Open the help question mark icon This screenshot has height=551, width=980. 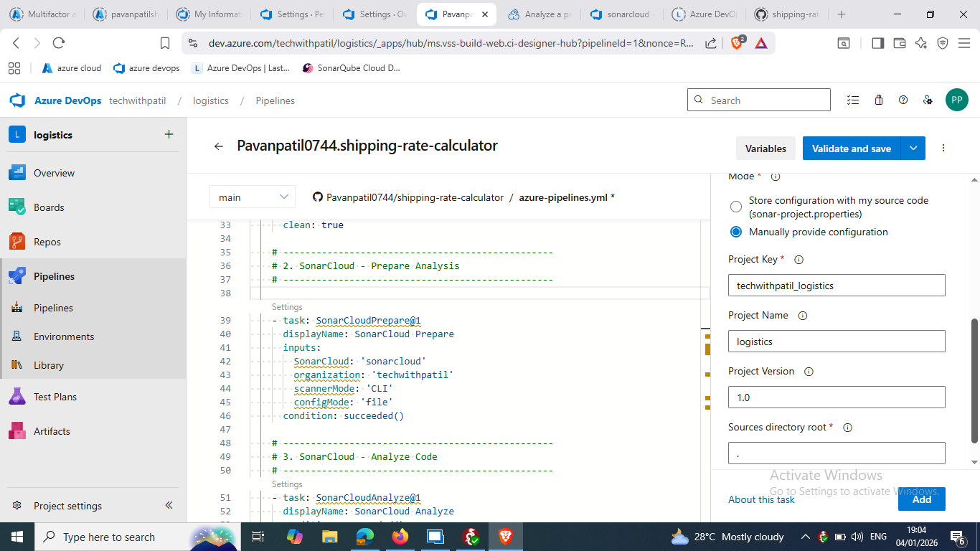pyautogui.click(x=903, y=100)
